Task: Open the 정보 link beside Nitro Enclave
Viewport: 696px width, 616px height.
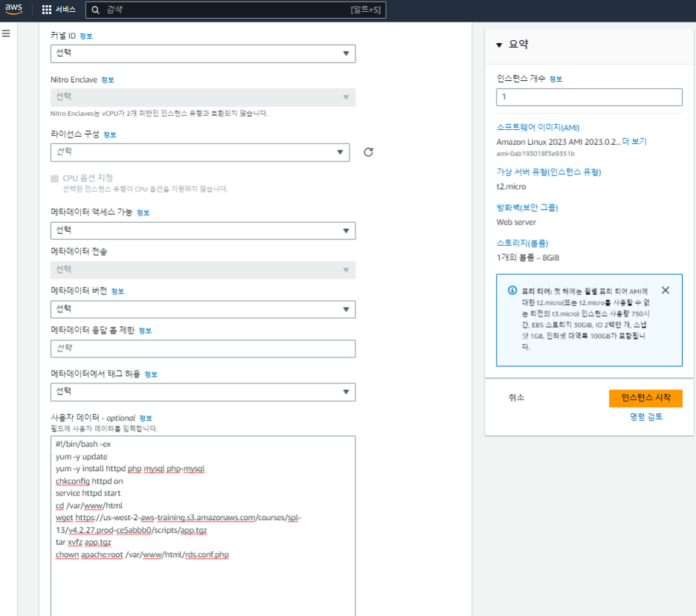Action: point(107,80)
